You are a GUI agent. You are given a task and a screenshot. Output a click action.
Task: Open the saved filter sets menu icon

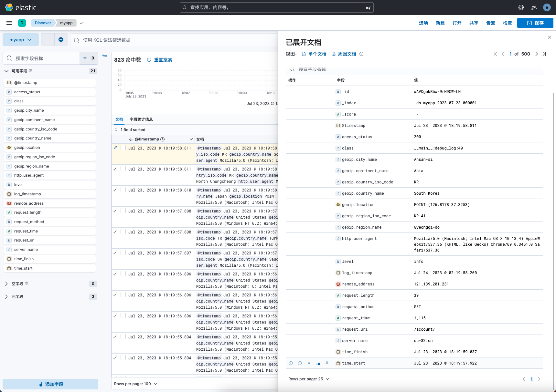pos(48,40)
